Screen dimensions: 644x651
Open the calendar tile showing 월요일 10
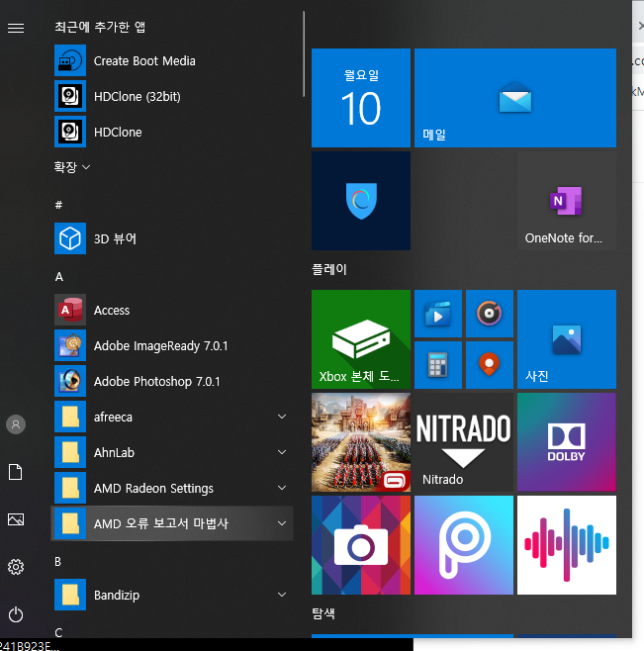pos(361,98)
